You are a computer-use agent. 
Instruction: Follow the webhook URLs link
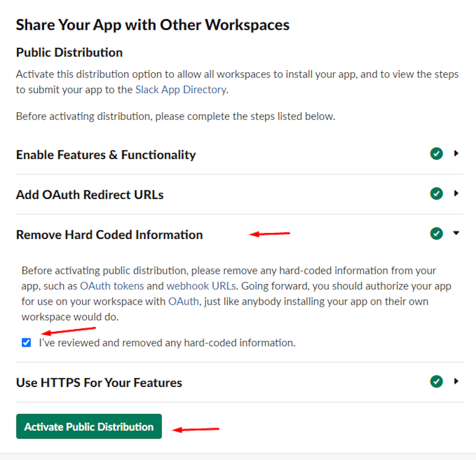201,286
